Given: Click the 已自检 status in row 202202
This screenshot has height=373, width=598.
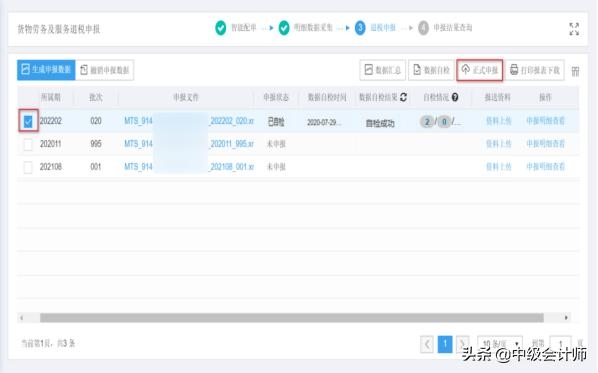Looking at the screenshot, I should (x=276, y=122).
